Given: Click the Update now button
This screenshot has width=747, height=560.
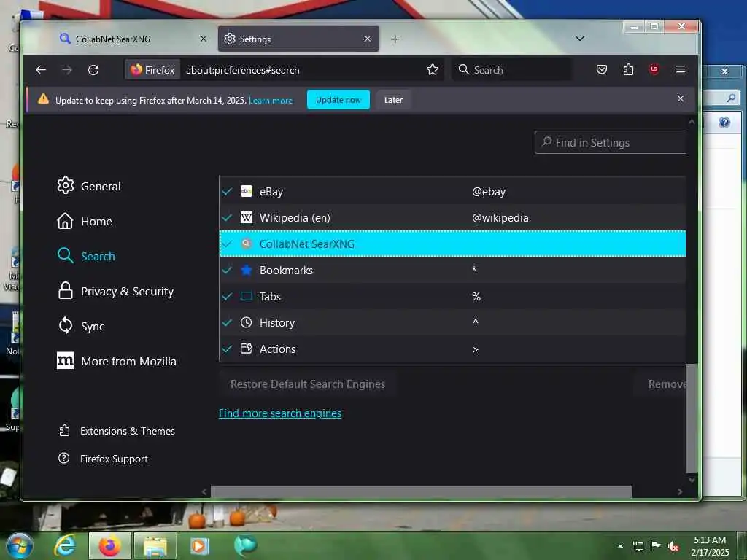Looking at the screenshot, I should click(338, 99).
